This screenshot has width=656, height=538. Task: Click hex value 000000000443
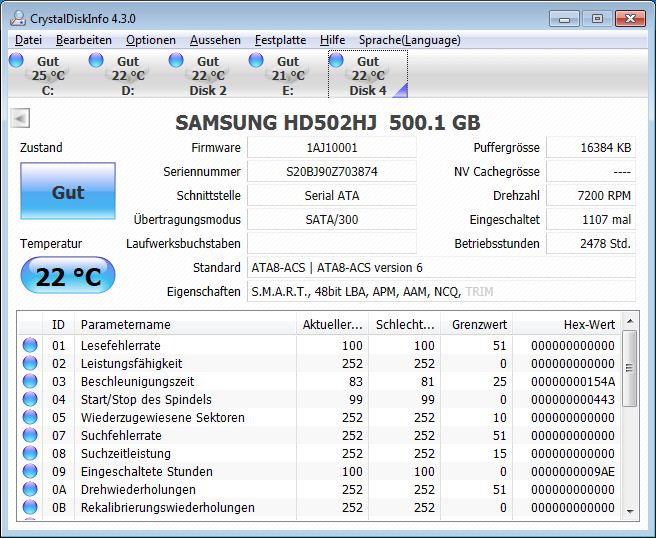[573, 400]
